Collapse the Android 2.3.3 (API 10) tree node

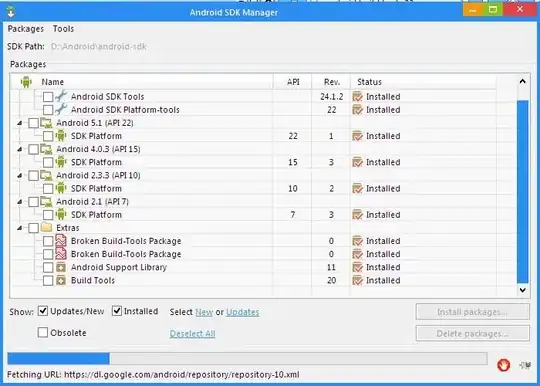[20, 175]
